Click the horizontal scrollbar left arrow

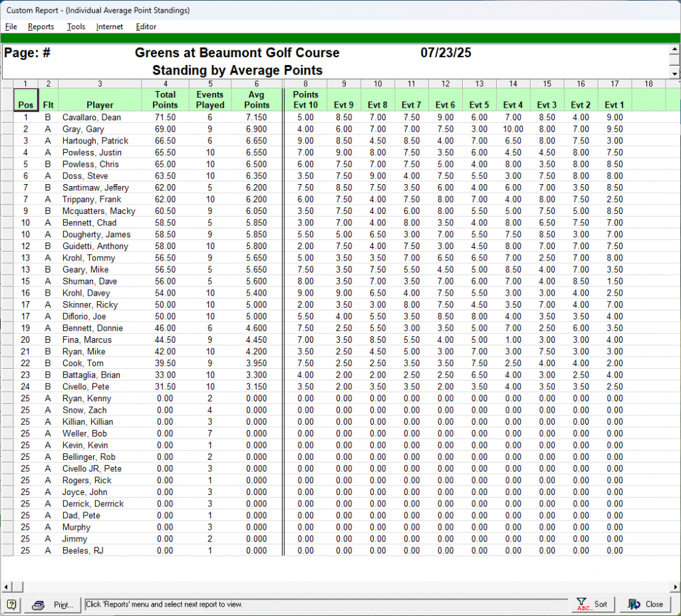point(6,587)
